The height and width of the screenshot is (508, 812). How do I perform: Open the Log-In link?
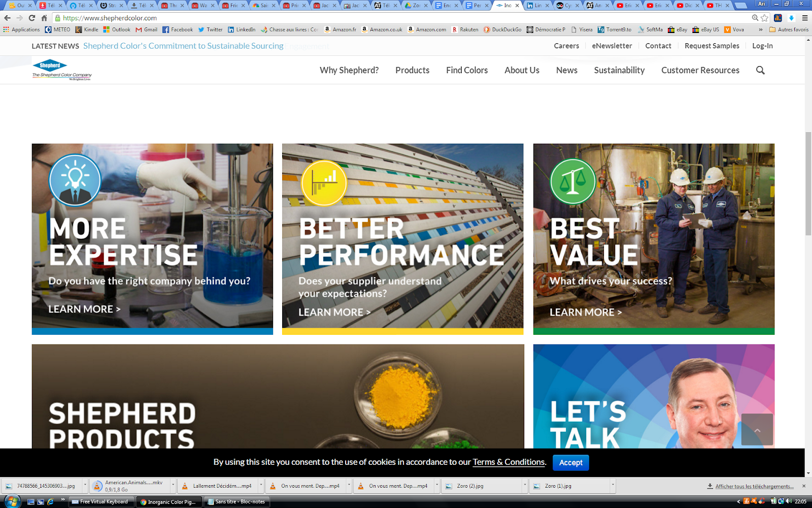(x=762, y=46)
